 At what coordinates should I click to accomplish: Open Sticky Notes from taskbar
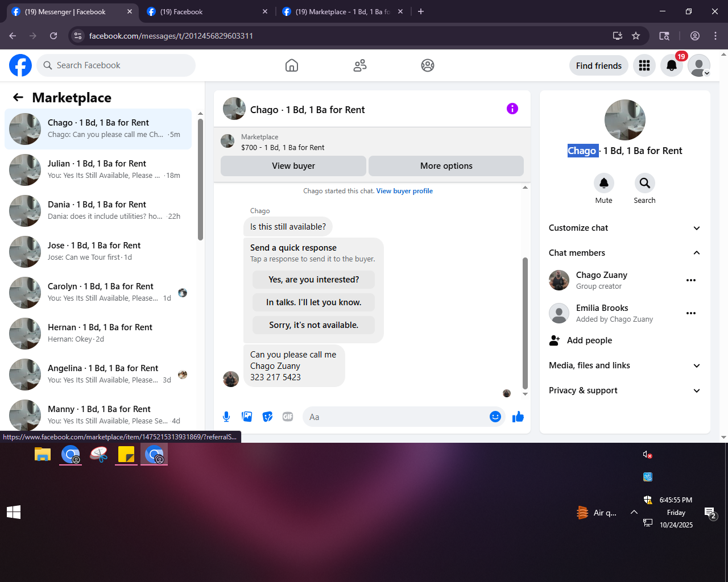point(126,454)
